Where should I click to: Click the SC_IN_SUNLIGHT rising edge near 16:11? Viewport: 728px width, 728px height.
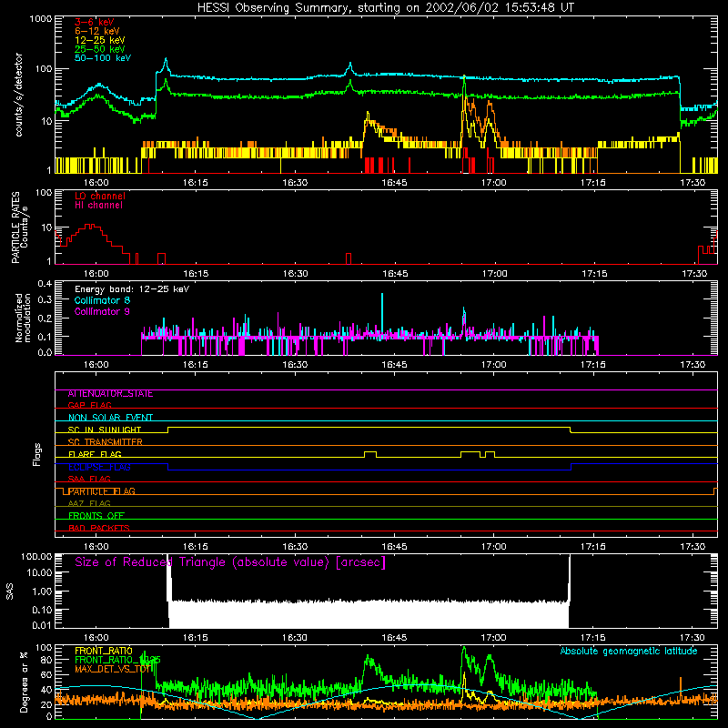168,430
